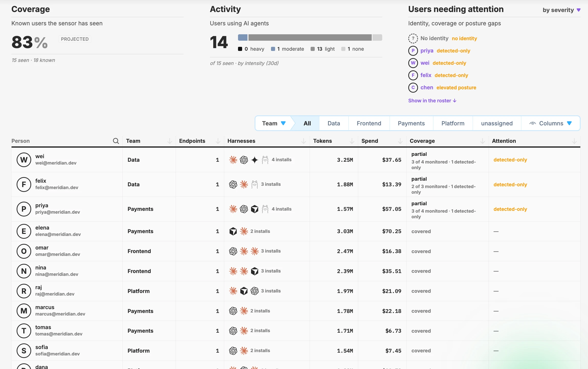The height and width of the screenshot is (369, 588).
Task: Click priya's P avatar in attention list
Action: (x=413, y=51)
